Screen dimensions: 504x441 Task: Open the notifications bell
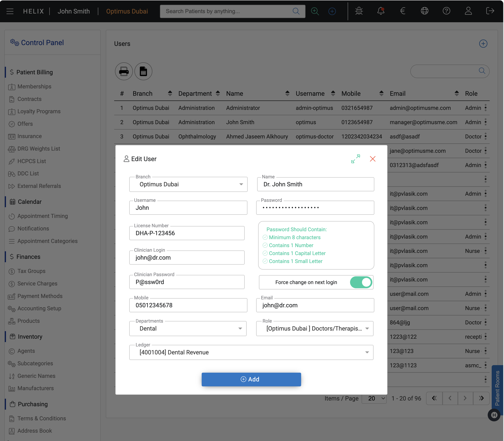381,11
